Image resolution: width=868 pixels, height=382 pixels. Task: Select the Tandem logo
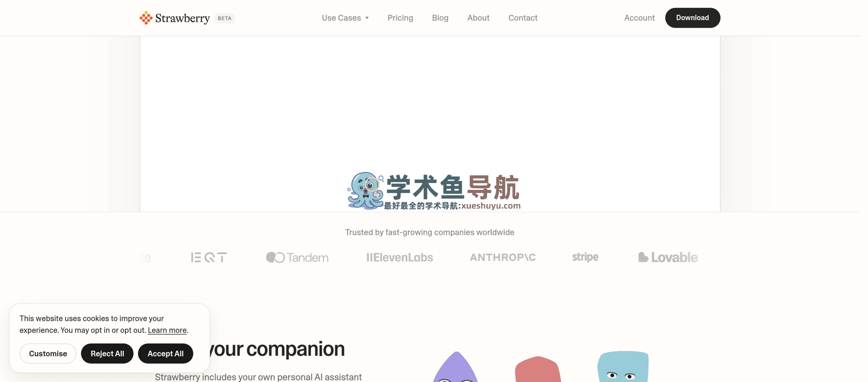click(x=297, y=257)
